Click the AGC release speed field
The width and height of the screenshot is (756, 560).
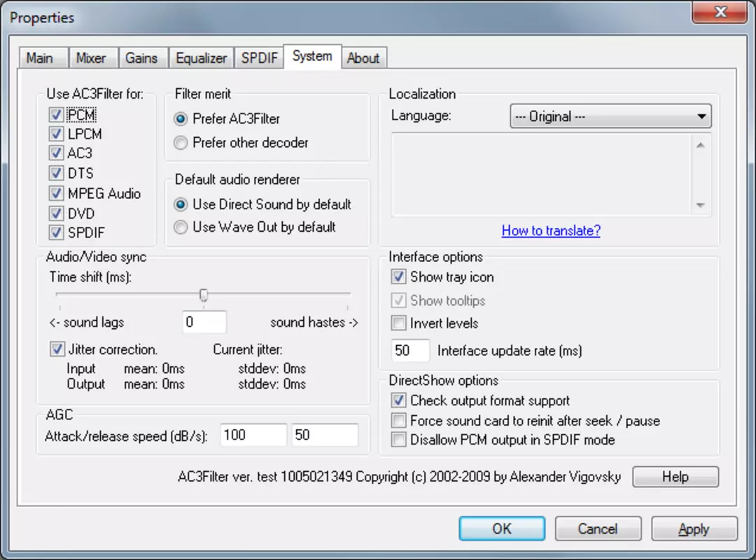pyautogui.click(x=325, y=435)
